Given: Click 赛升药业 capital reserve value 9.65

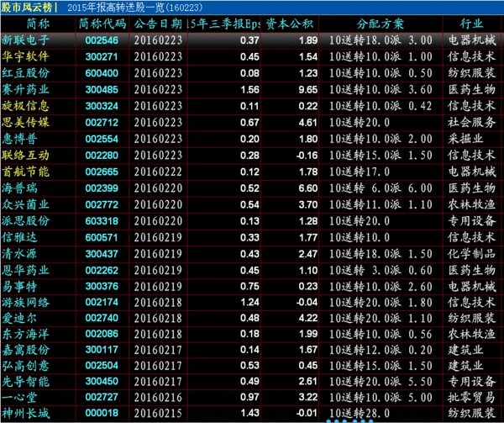Looking at the screenshot, I should (x=308, y=89).
